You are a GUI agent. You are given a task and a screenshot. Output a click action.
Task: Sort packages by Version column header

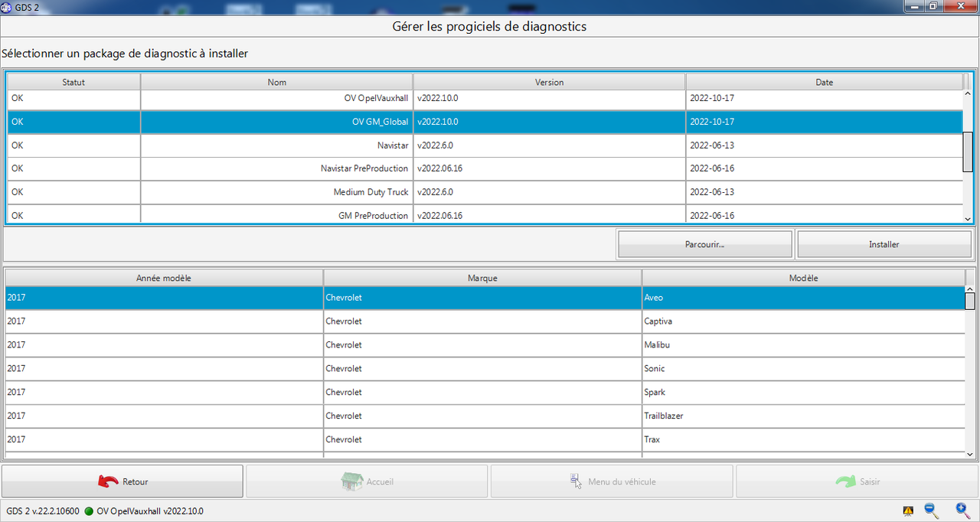tap(550, 82)
